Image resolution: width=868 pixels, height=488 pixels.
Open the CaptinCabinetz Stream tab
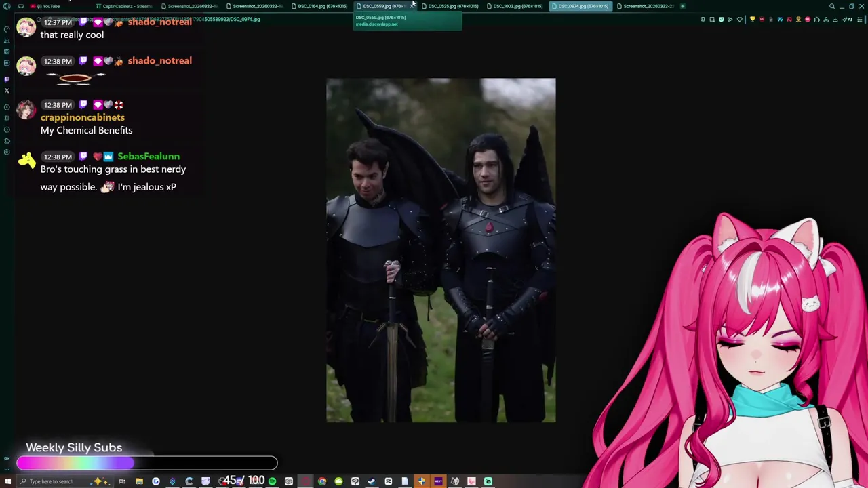click(125, 6)
